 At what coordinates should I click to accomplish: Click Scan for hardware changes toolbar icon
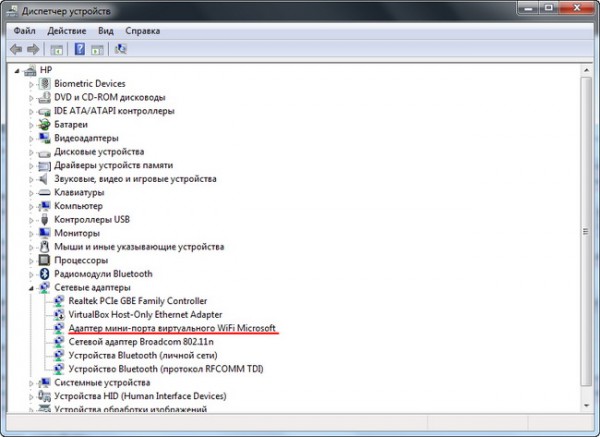pyautogui.click(x=121, y=48)
